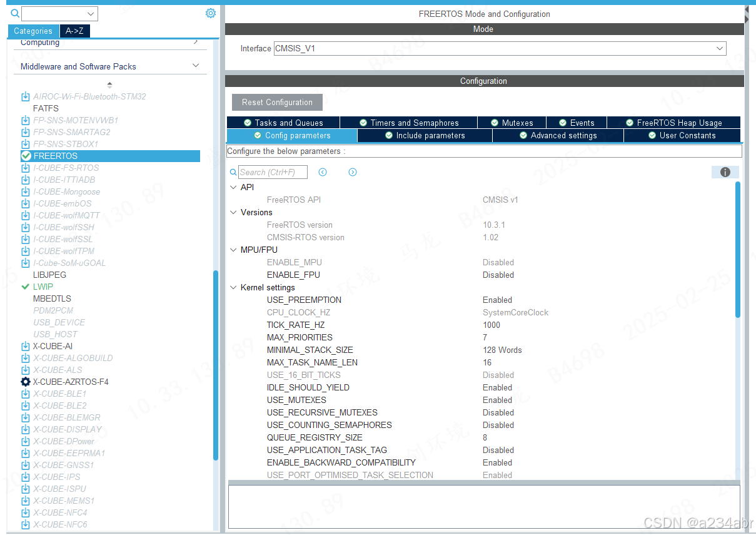Open the Advanced settings tab

[x=558, y=135]
